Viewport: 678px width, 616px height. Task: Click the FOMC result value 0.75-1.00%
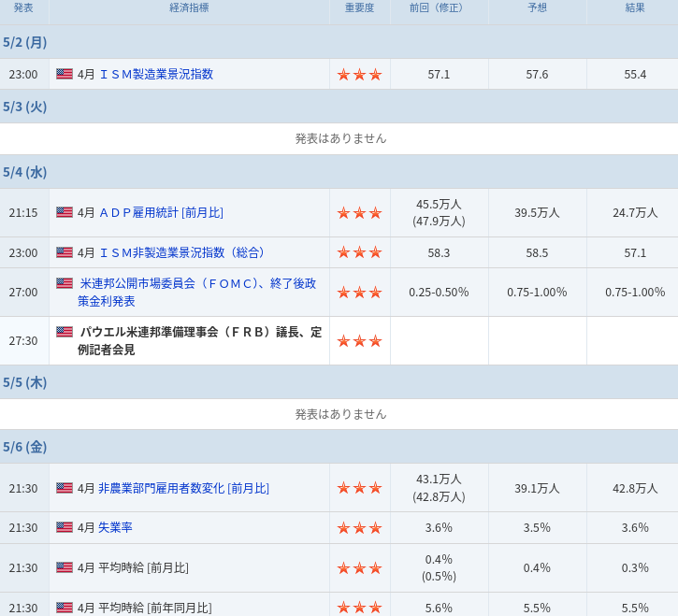pos(635,293)
